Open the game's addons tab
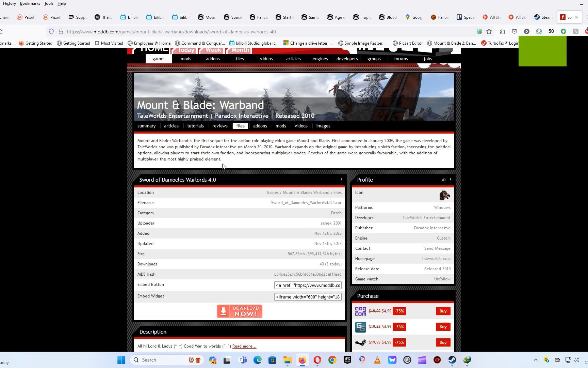 [260, 126]
